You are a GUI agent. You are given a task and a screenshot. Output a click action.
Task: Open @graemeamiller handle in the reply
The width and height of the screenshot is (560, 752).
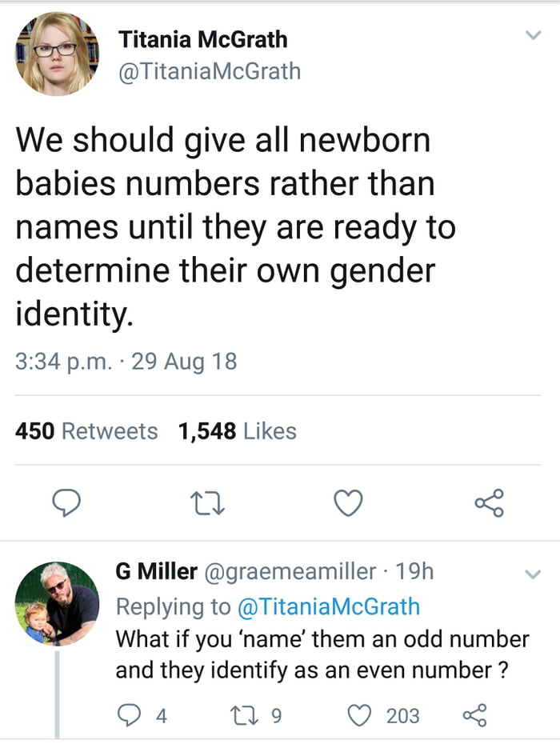(293, 571)
